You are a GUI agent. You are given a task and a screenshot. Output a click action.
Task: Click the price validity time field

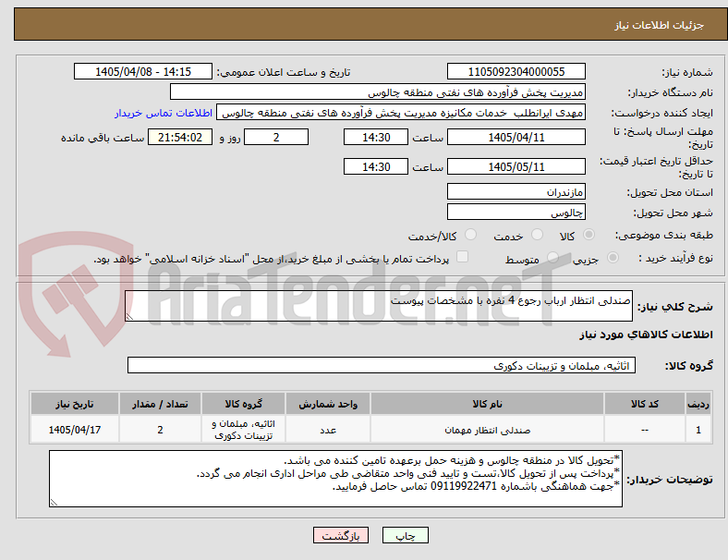pyautogui.click(x=376, y=166)
